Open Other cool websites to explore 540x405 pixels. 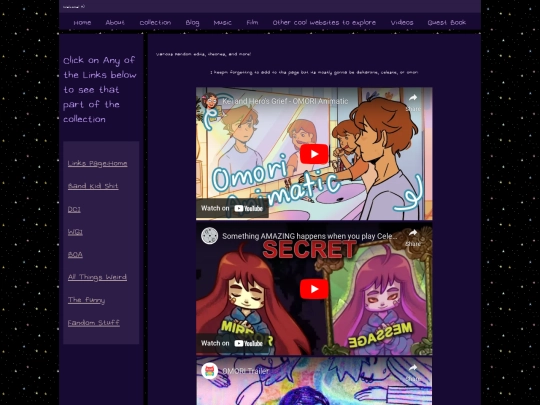tap(324, 22)
